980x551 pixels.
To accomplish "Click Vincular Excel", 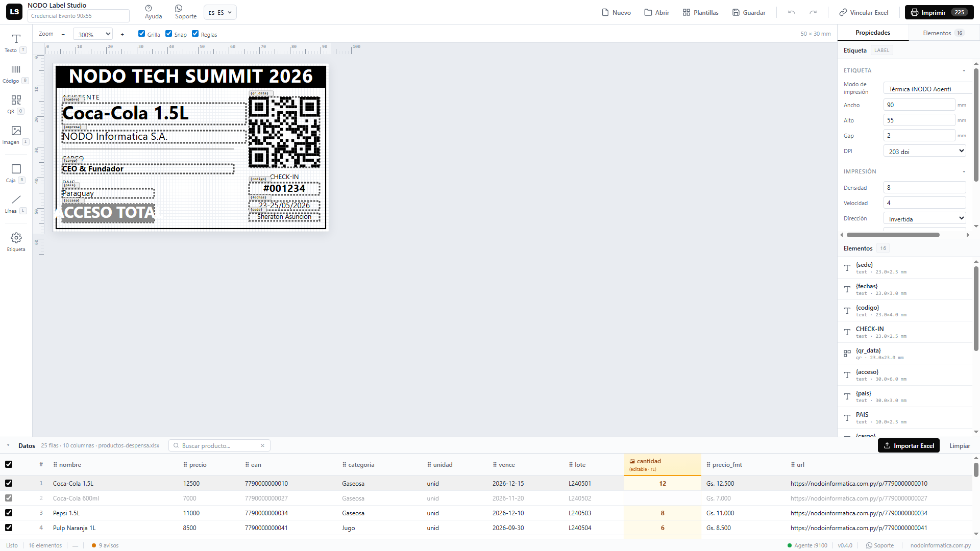I will coord(864,12).
